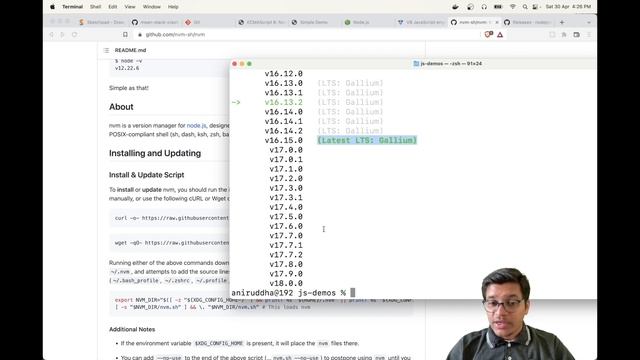Open the Brave wallet toolbar icon
Viewport: 640px width, 360px height.
[576, 35]
